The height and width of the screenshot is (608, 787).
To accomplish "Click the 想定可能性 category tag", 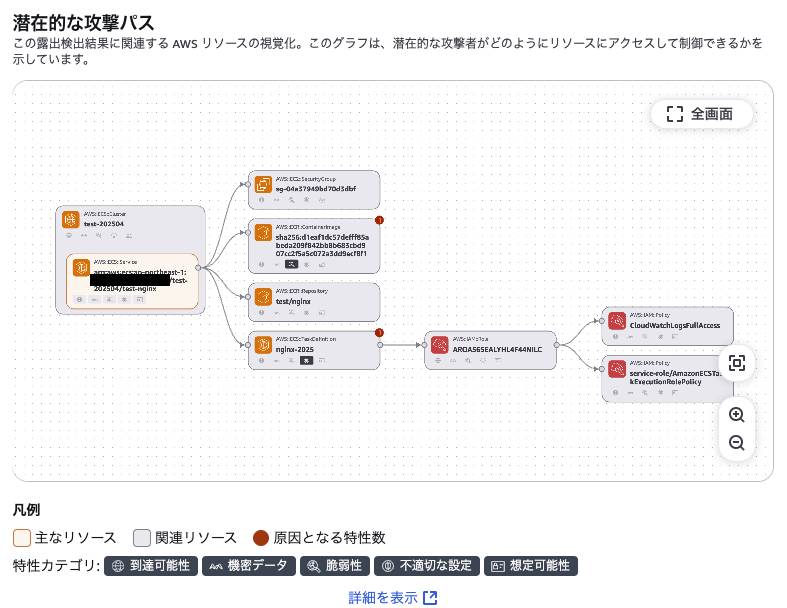I will click(531, 566).
